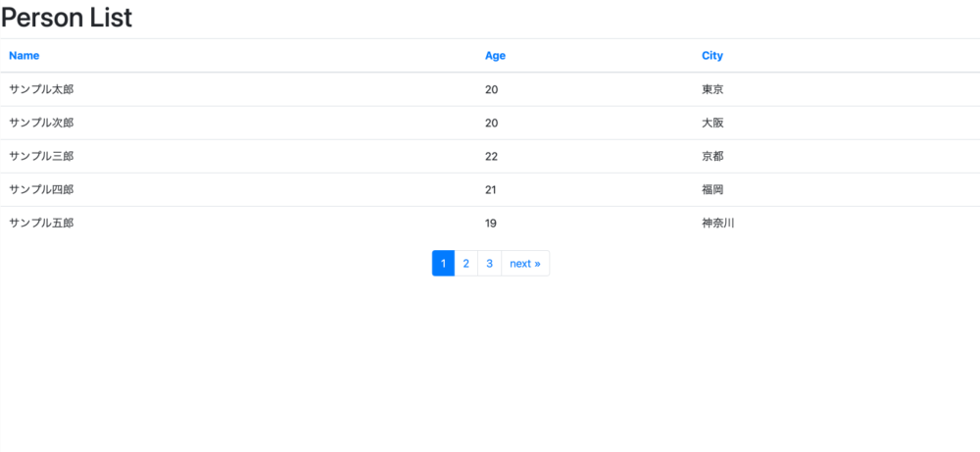Click the city cell 神奈川
This screenshot has width=980, height=452.
(718, 223)
